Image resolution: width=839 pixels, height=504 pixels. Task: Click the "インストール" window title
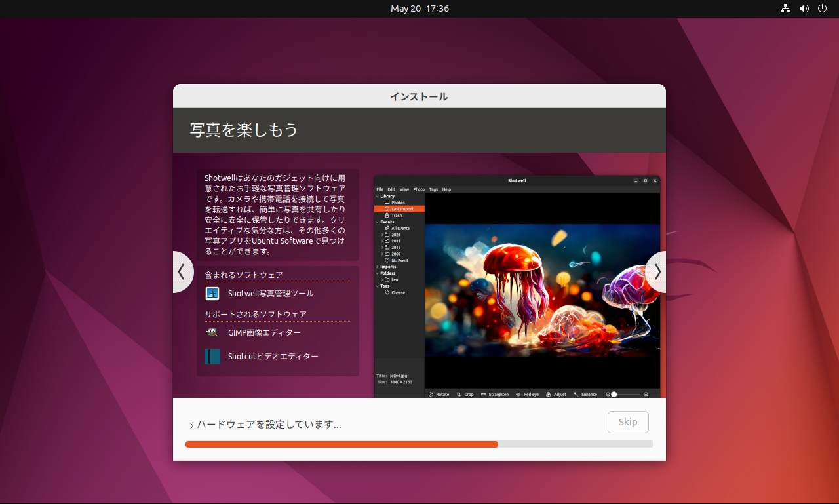[419, 96]
